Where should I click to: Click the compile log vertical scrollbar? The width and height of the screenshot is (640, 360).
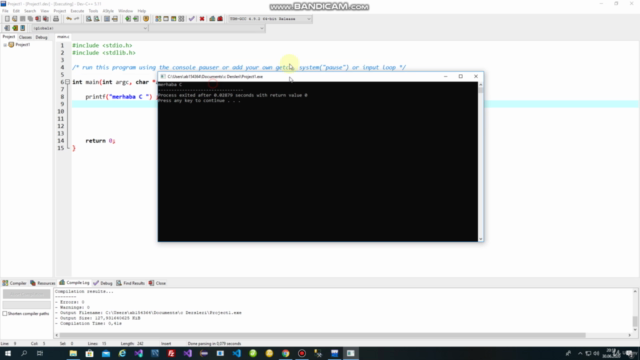pos(635,310)
